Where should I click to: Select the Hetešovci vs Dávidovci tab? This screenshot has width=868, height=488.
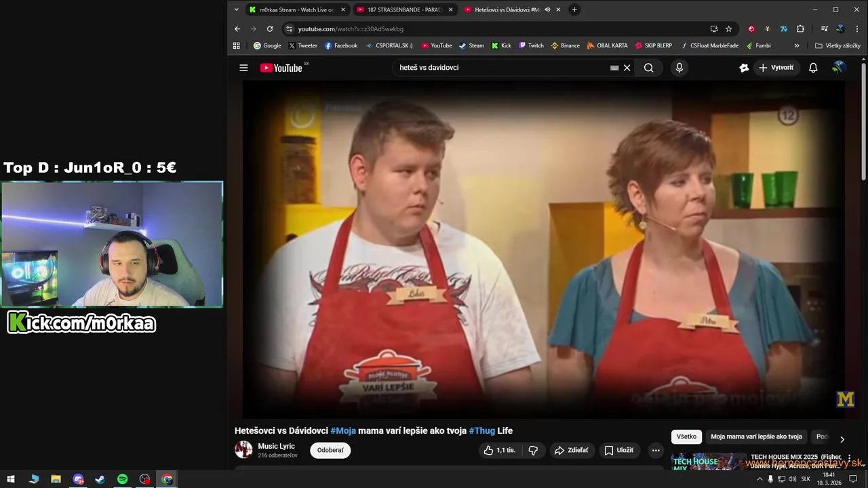click(507, 9)
